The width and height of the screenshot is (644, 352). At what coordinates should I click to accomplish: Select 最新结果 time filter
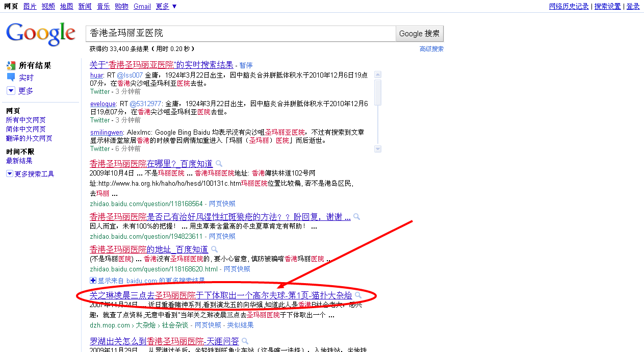[x=19, y=161]
